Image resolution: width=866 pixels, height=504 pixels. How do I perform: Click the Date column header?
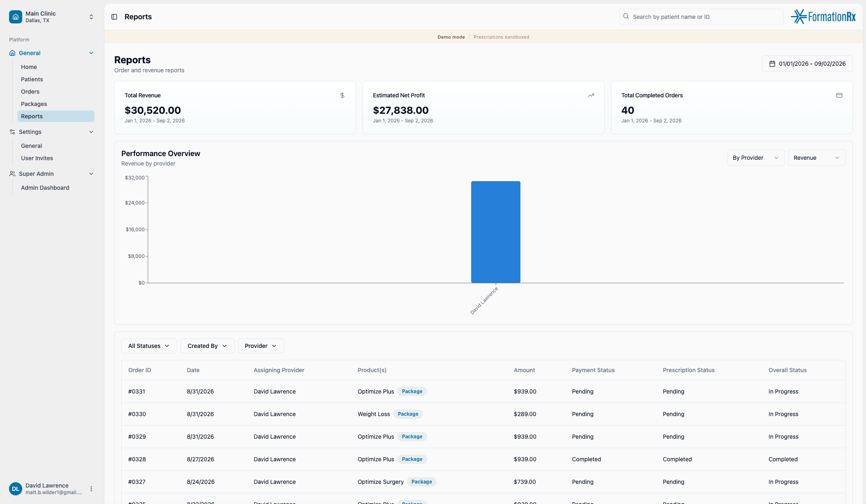[193, 370]
